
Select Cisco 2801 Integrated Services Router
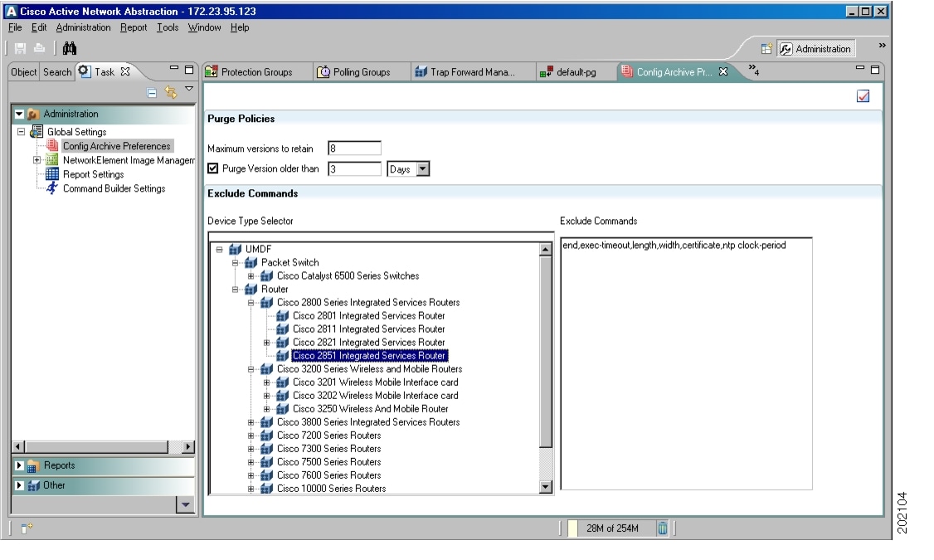(x=369, y=316)
